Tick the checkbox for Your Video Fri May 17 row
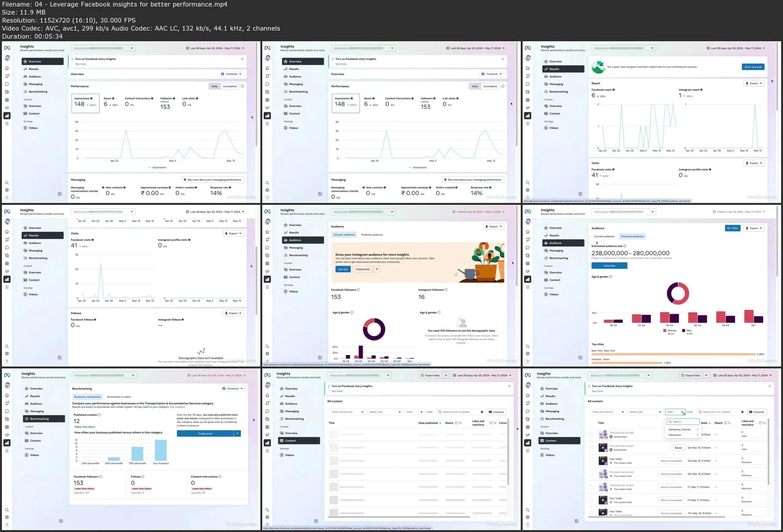The width and height of the screenshot is (783, 532). [591, 500]
